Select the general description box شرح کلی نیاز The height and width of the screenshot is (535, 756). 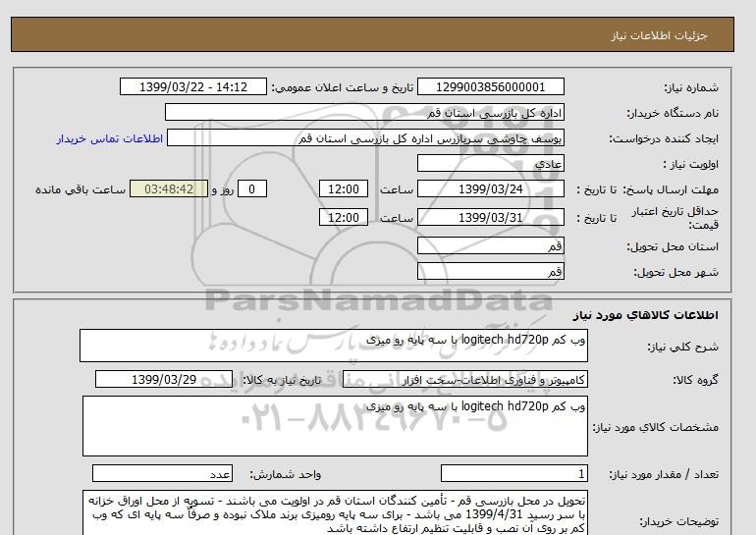tap(334, 346)
